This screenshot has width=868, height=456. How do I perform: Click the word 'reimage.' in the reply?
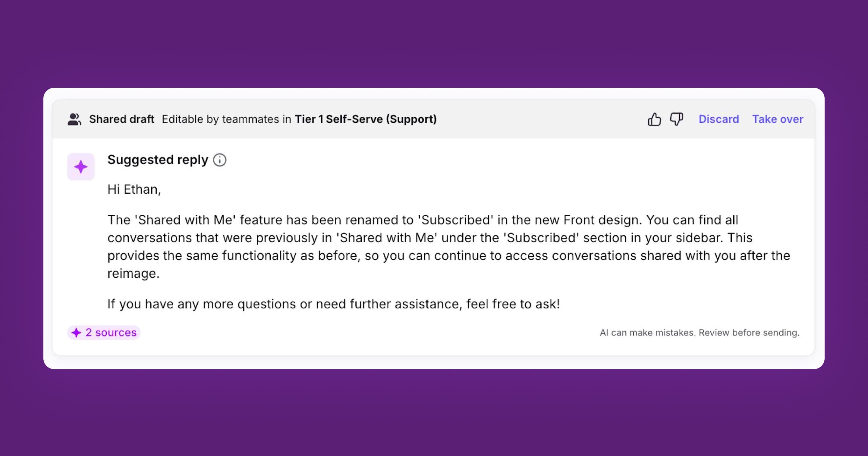point(134,274)
